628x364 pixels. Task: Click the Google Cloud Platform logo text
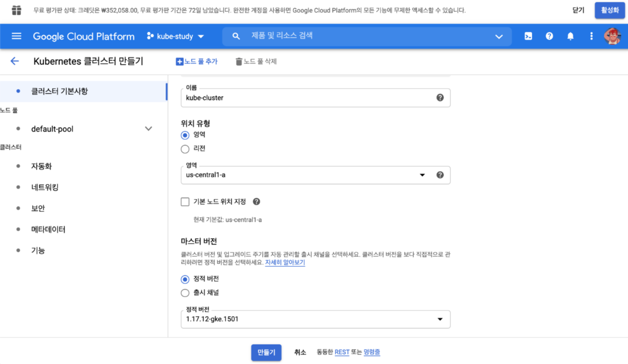pos(83,36)
